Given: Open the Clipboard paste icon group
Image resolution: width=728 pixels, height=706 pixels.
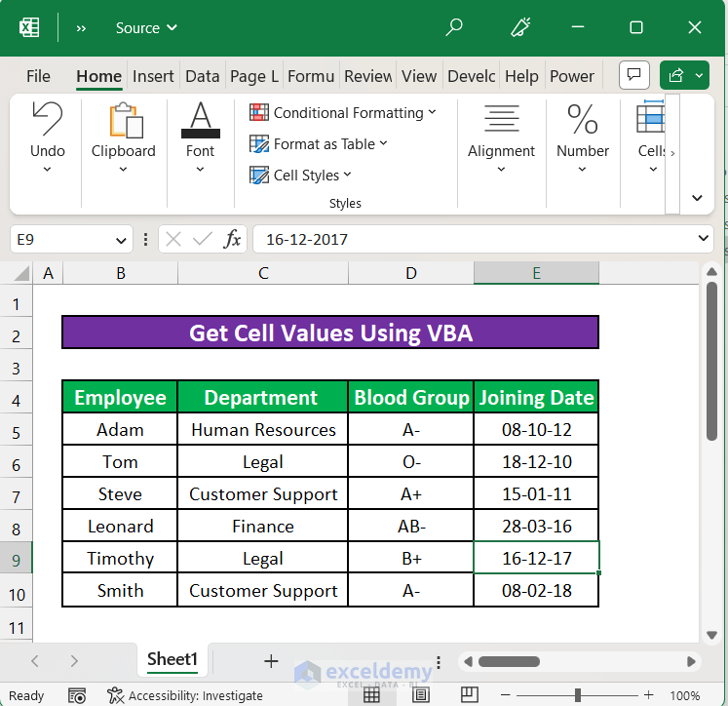Looking at the screenshot, I should click(x=123, y=122).
